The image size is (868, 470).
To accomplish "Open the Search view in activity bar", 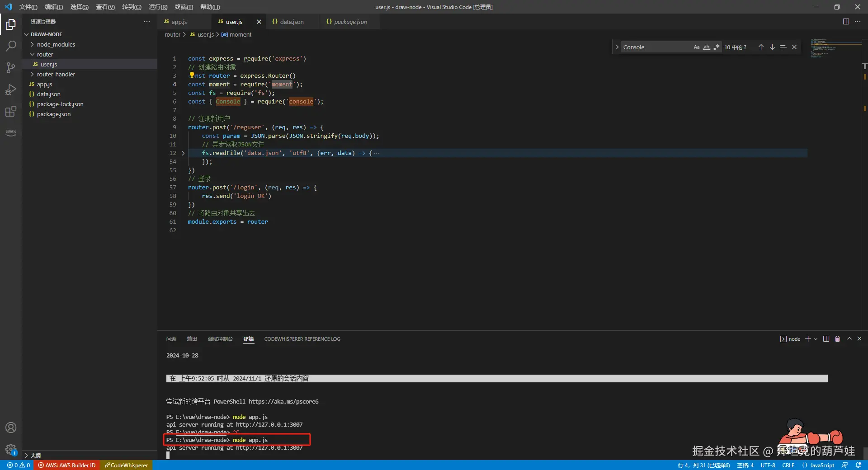I will click(x=11, y=46).
